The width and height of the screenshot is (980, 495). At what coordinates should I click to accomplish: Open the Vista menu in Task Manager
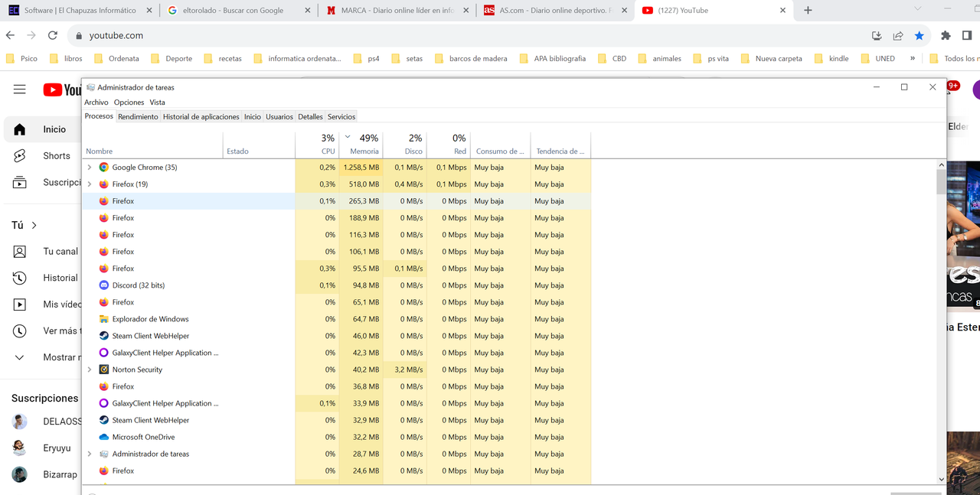(157, 103)
